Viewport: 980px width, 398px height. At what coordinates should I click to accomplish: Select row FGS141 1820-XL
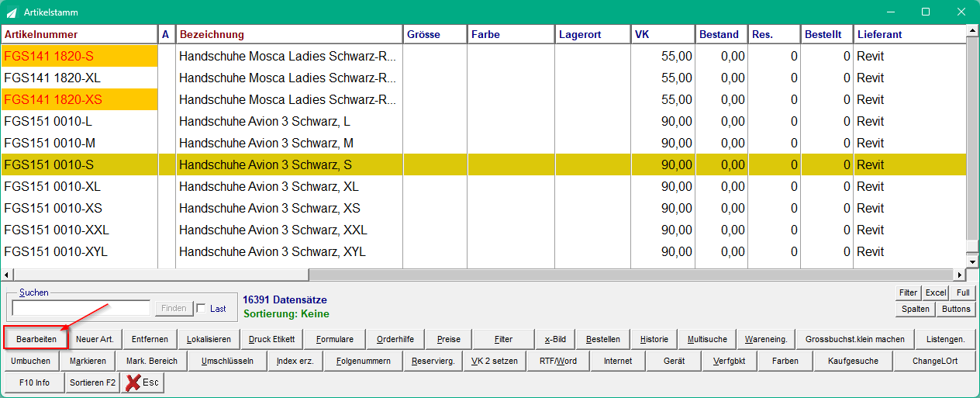pos(484,78)
